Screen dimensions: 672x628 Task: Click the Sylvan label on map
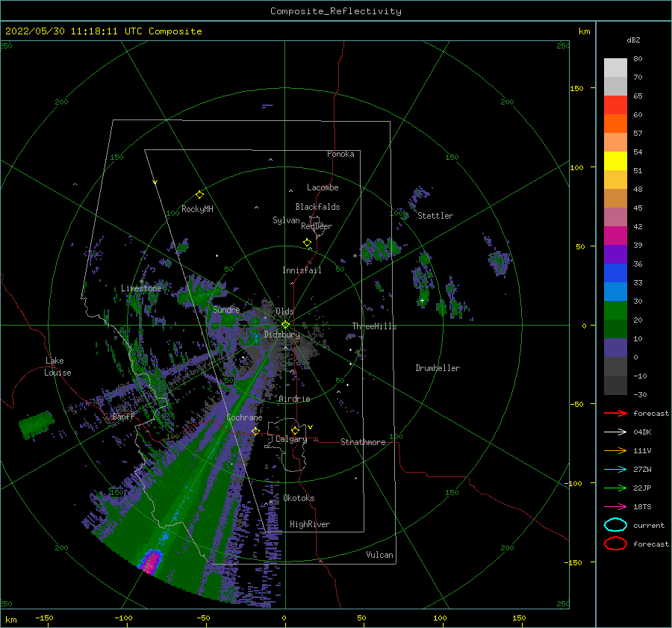point(286,220)
